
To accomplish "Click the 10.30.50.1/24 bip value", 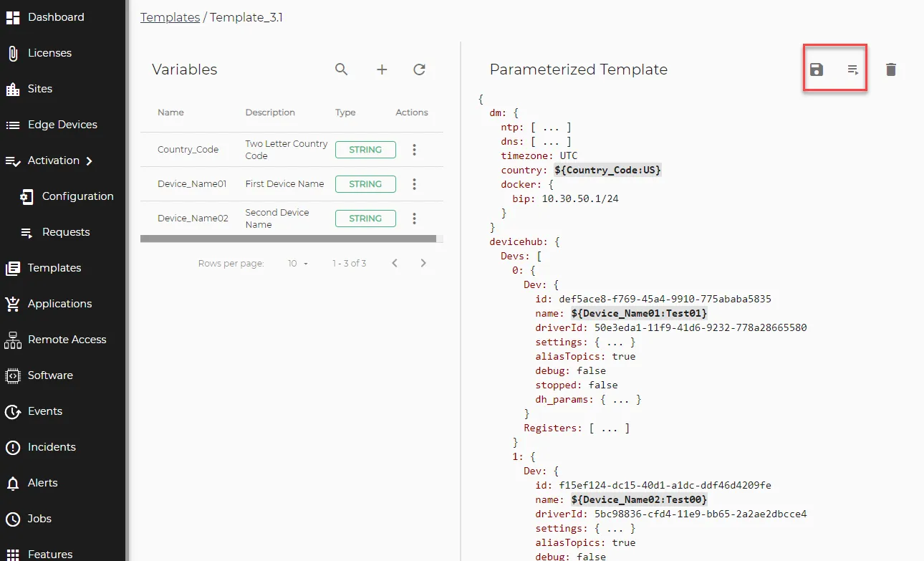I will point(580,198).
